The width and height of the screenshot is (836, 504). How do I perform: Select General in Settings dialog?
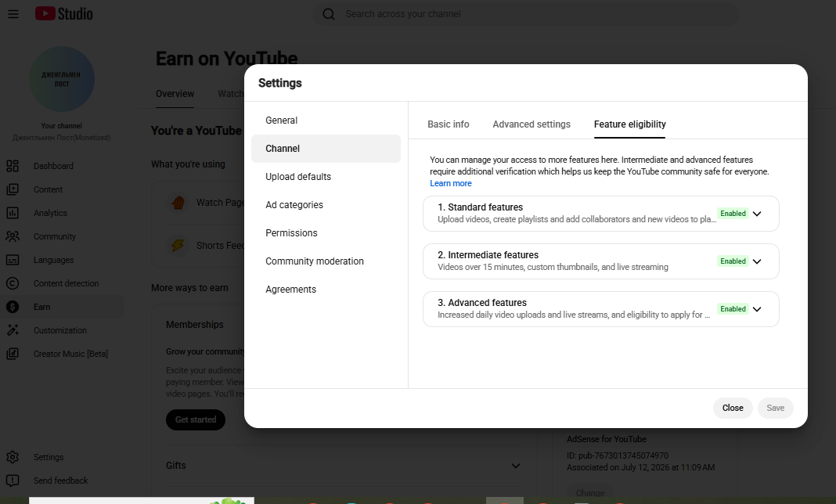[326, 121]
